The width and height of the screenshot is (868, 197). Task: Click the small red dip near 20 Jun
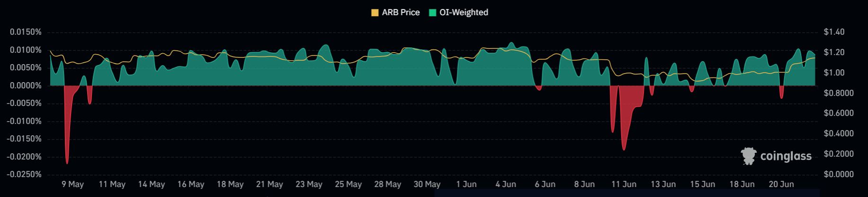click(x=781, y=92)
